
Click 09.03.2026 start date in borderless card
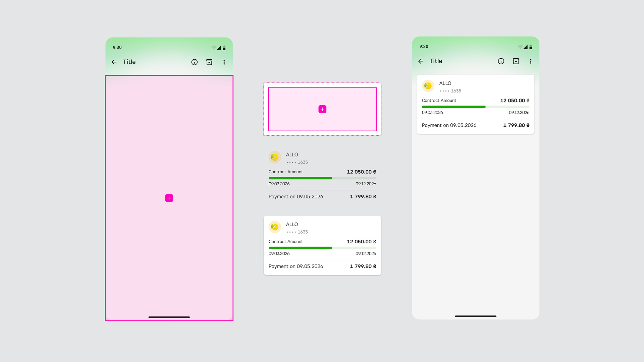[x=279, y=184]
